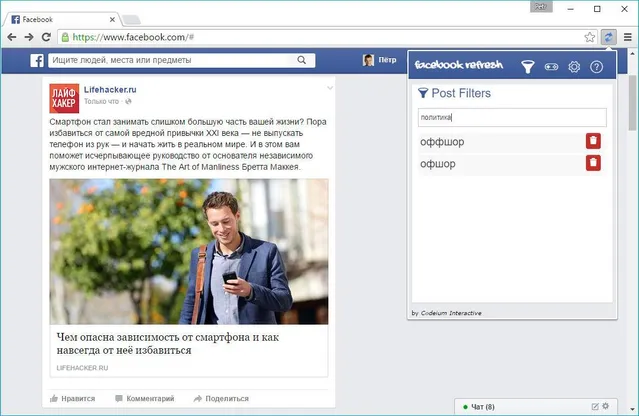Viewport: 639px width, 416px height.
Task: Delete the 'оффшор' filter
Action: coord(593,142)
